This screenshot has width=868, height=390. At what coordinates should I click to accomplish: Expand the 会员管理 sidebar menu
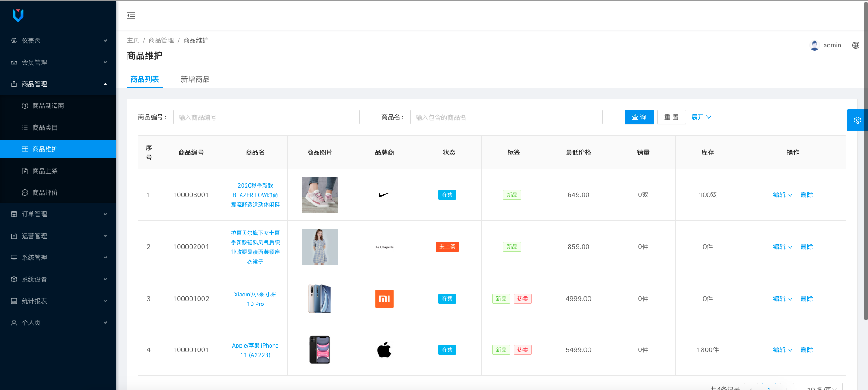click(x=58, y=62)
